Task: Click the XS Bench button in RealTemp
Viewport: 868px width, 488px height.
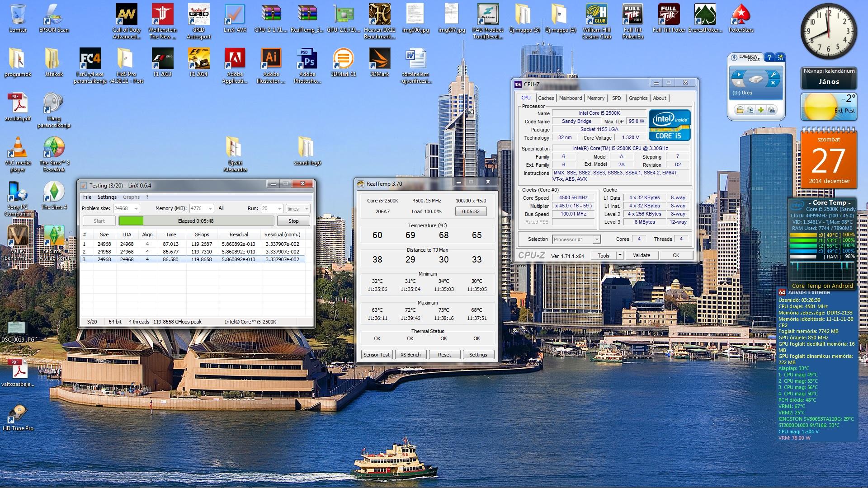Action: tap(410, 355)
